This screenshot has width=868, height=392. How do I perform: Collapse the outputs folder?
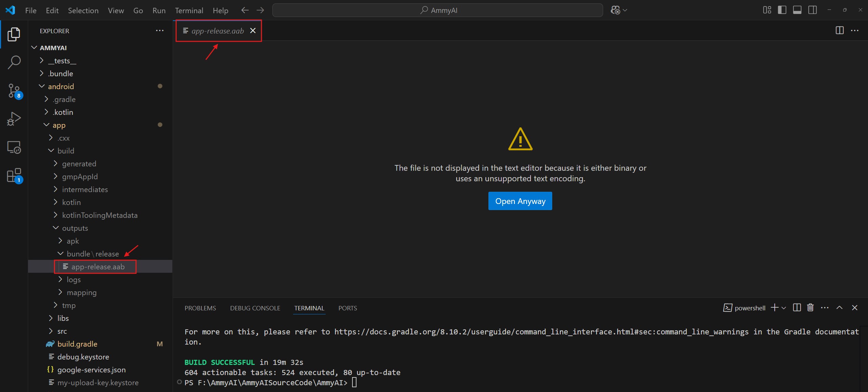[75, 228]
